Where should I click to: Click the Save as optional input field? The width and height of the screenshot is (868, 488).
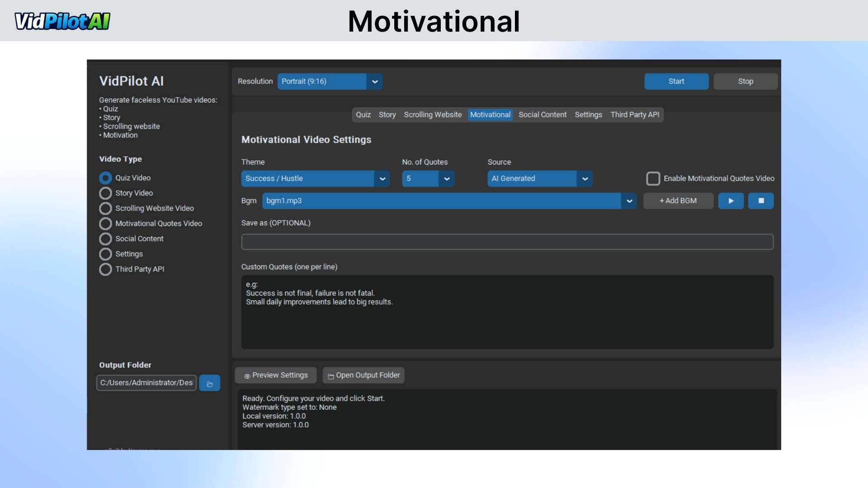tap(506, 242)
